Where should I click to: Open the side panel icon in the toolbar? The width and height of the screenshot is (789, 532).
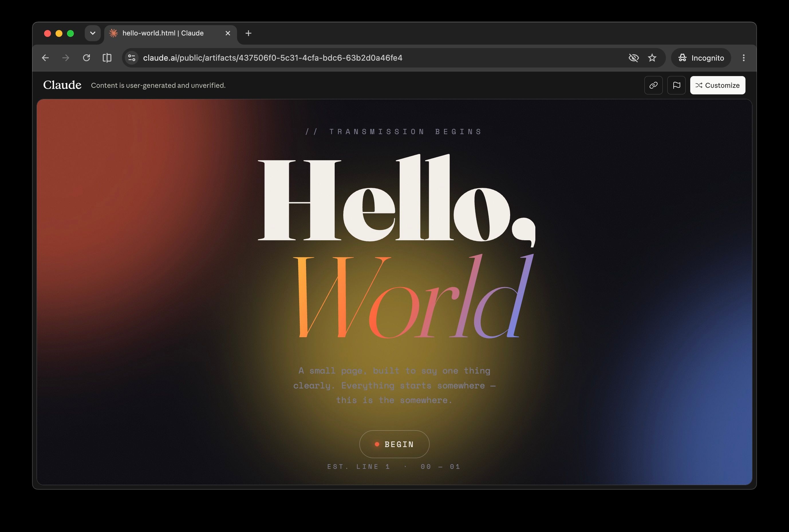point(107,58)
